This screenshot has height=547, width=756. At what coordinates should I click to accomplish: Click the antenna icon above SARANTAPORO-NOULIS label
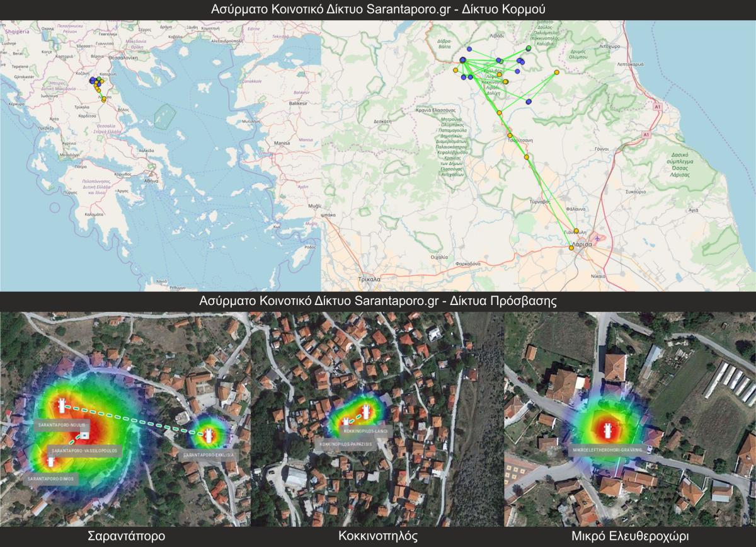pyautogui.click(x=61, y=405)
